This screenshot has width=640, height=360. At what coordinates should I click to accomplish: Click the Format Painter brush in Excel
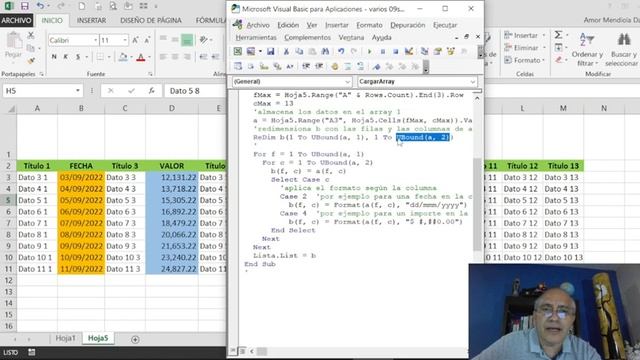click(x=31, y=60)
